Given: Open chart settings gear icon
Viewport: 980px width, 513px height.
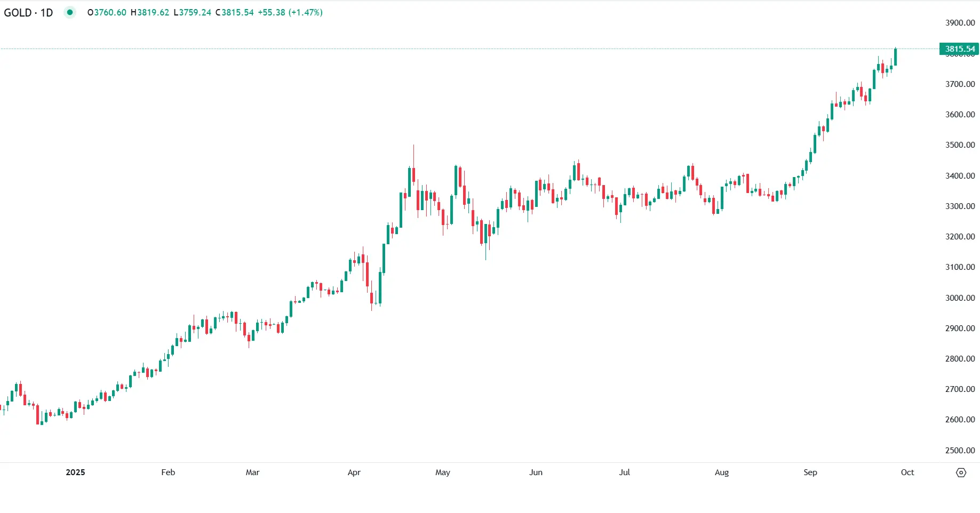Looking at the screenshot, I should 961,472.
